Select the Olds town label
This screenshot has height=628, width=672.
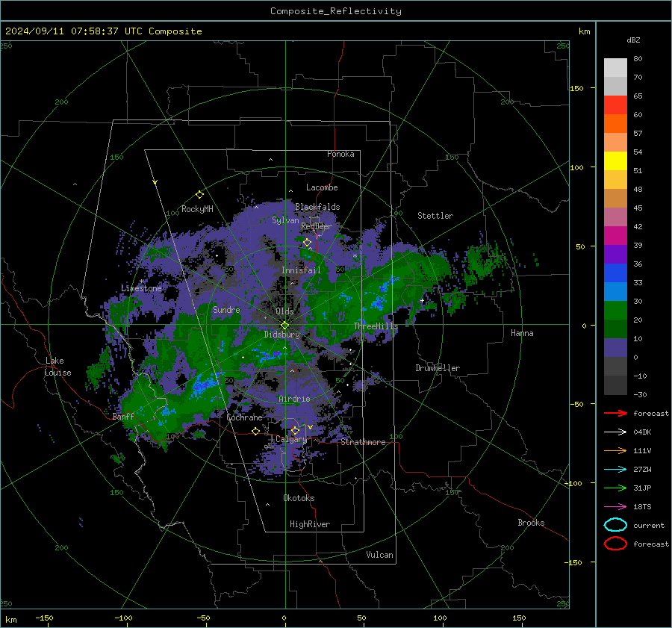(284, 311)
